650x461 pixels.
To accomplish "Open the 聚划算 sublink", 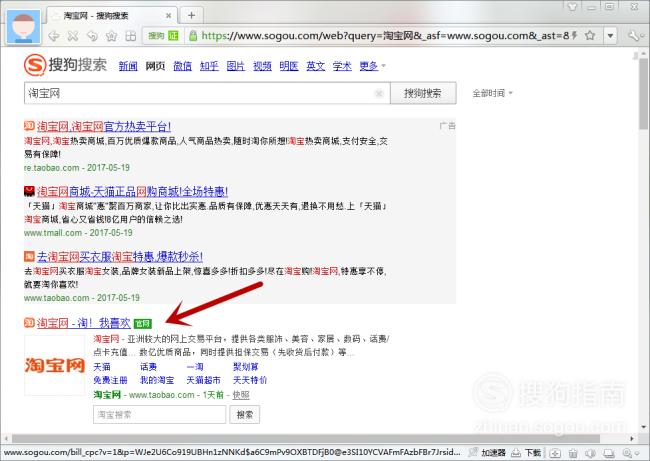I will click(246, 366).
